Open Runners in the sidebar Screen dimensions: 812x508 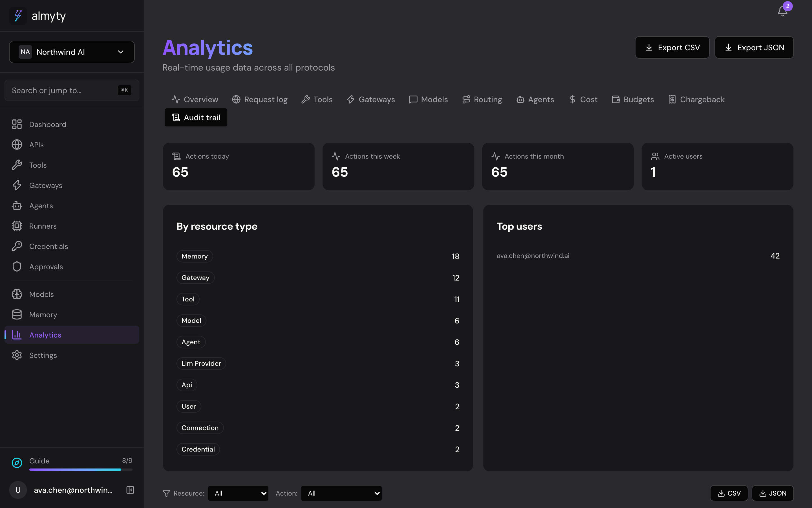72,226
